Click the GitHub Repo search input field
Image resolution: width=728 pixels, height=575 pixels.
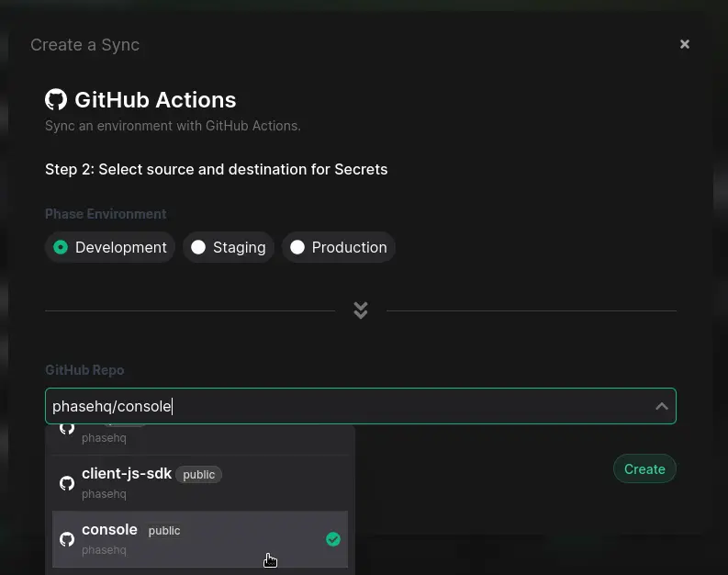[349, 406]
